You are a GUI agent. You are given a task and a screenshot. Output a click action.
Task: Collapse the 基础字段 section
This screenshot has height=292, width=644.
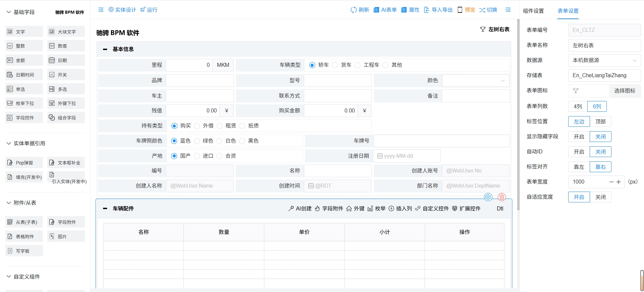pyautogui.click(x=9, y=12)
